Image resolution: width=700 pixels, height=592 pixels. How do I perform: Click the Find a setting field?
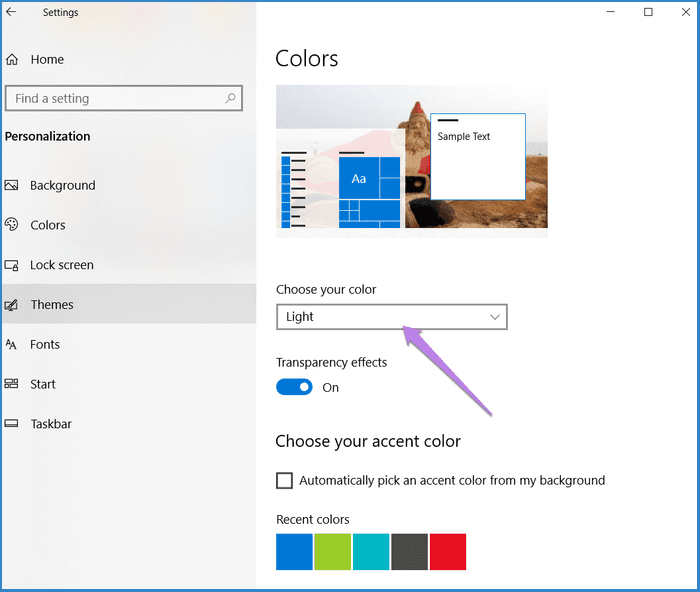click(x=124, y=98)
